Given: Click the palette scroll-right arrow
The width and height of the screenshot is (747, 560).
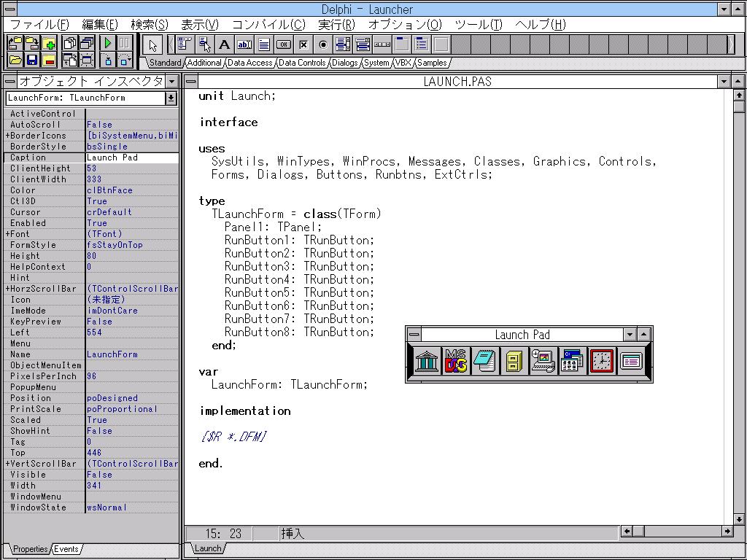Looking at the screenshot, I should 732,44.
